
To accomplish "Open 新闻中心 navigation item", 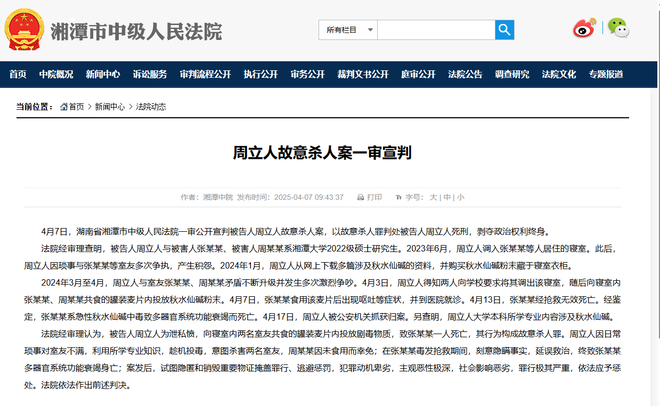I will pyautogui.click(x=103, y=74).
